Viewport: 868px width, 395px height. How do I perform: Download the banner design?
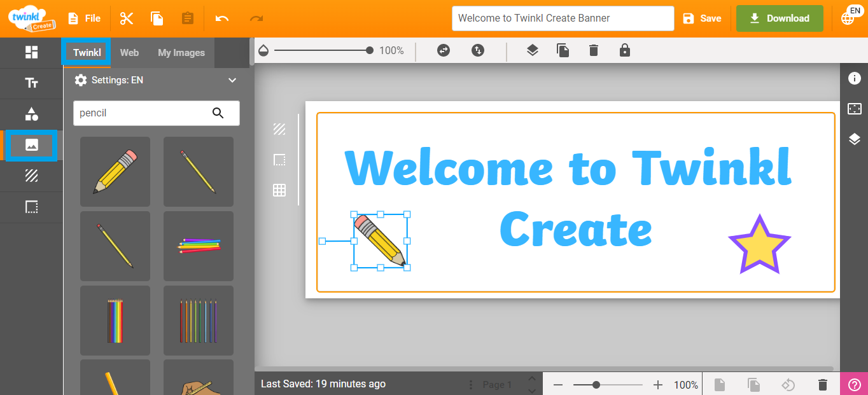pyautogui.click(x=780, y=18)
